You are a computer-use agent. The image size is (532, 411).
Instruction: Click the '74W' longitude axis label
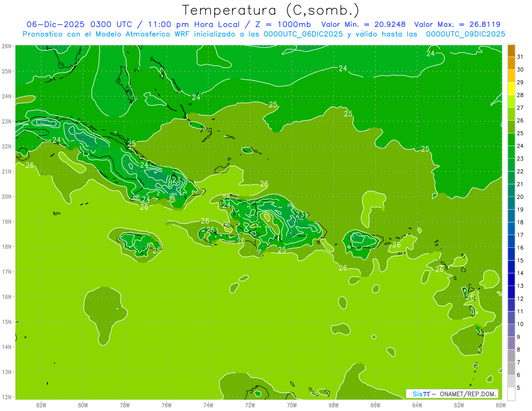(208, 405)
